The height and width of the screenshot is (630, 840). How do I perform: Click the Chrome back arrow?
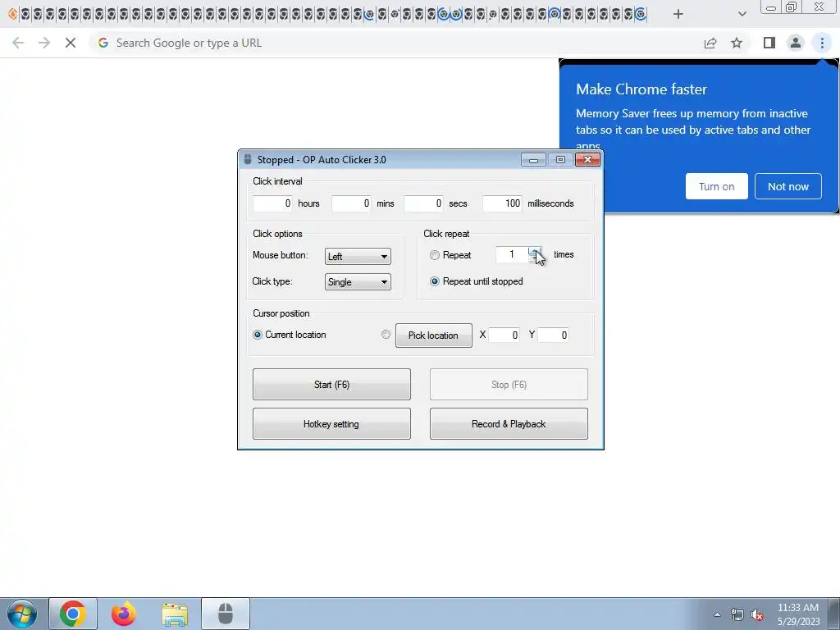[18, 43]
